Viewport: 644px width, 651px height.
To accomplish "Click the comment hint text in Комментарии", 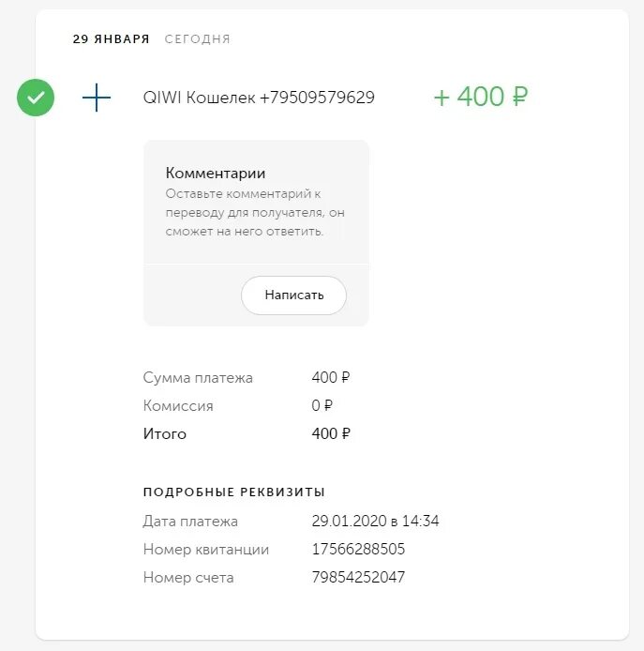I will [255, 212].
